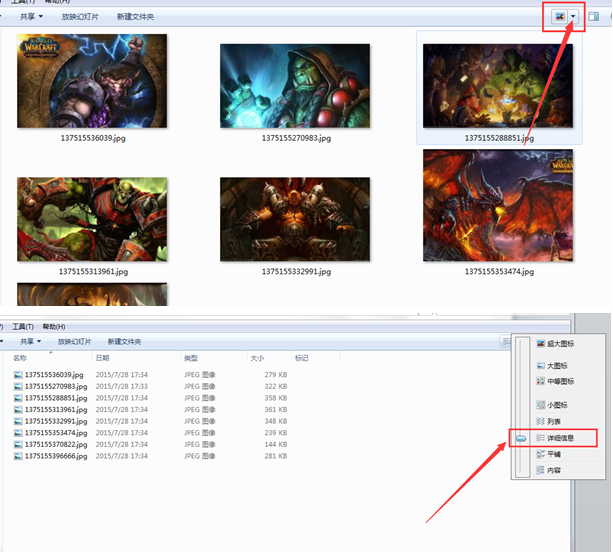Click the file name 1375155332991.jpg under its thumbnail
Viewport: 613px width, 552px height.
click(x=296, y=271)
